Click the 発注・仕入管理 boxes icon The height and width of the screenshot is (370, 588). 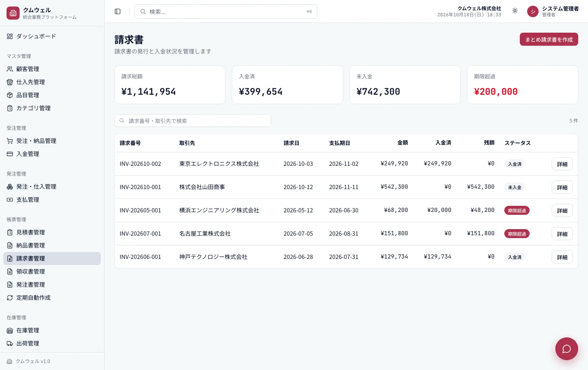tap(10, 187)
